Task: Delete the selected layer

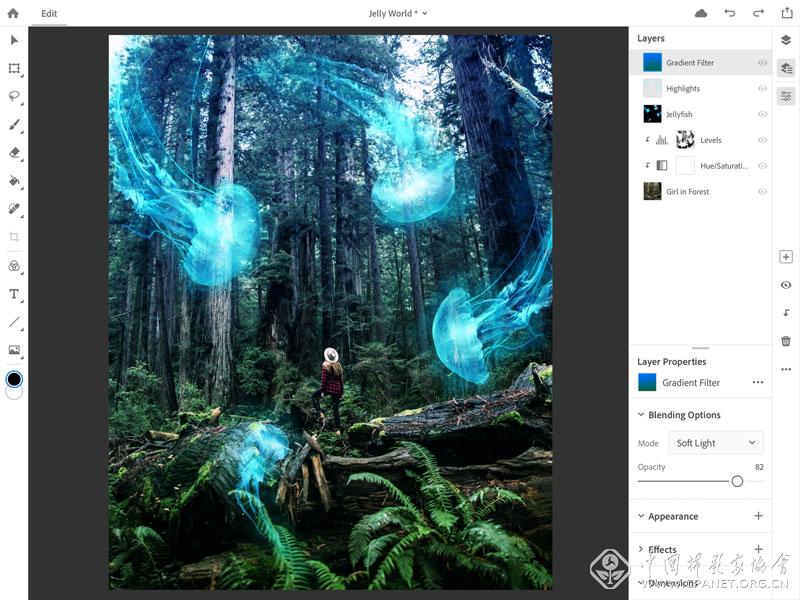Action: pos(786,341)
